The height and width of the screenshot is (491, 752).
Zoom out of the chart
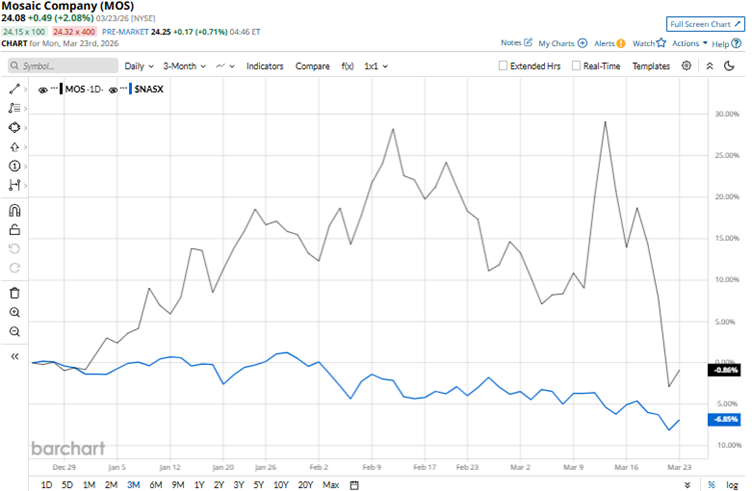coord(14,332)
